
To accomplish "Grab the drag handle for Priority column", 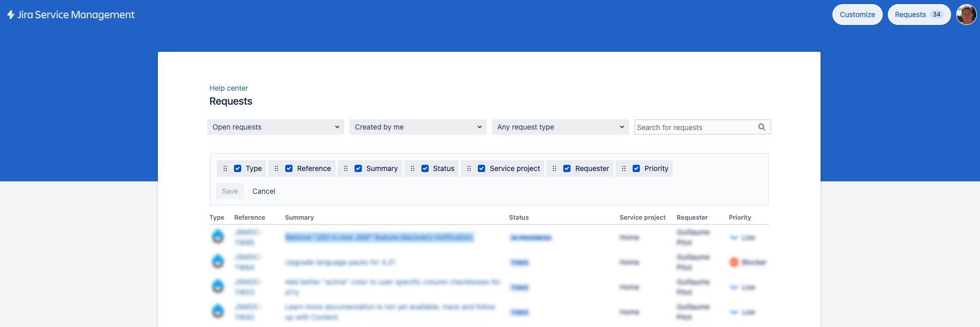I will [624, 168].
